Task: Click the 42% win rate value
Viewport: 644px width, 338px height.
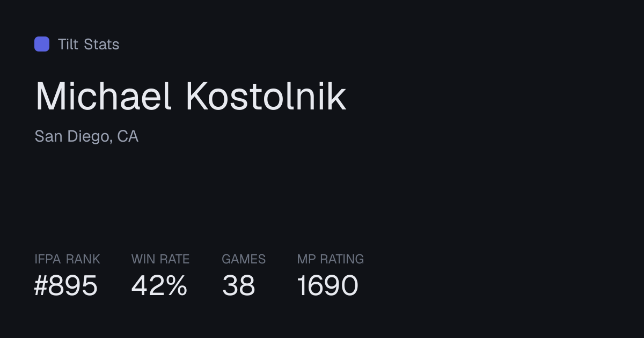Action: coord(159,285)
